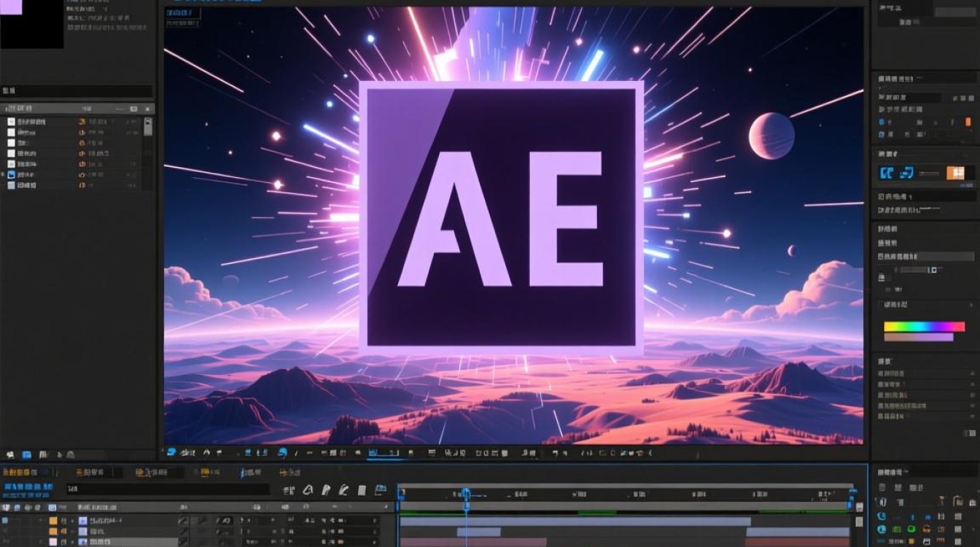Screen dimensions: 980x547
Task: Toggle the pencil switch on the first timeline layer
Action: [183, 521]
